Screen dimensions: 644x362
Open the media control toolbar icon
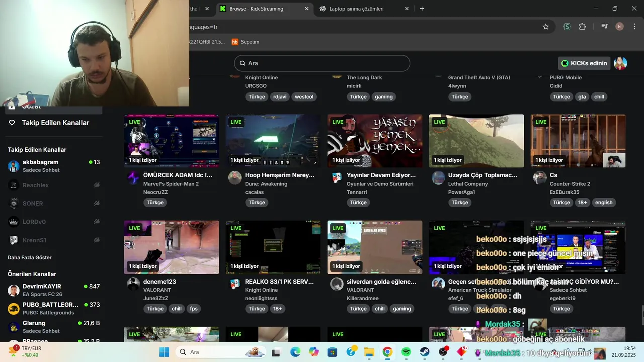coord(605,27)
